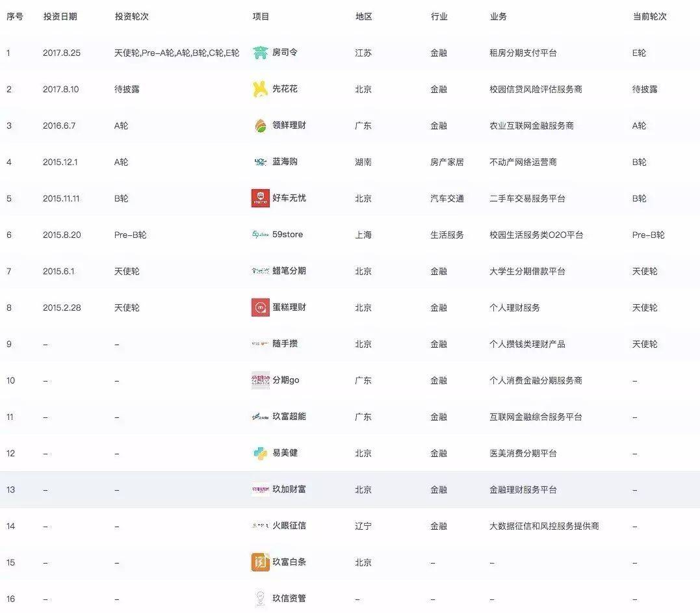Open the 玖富超能 project link

tap(289, 417)
